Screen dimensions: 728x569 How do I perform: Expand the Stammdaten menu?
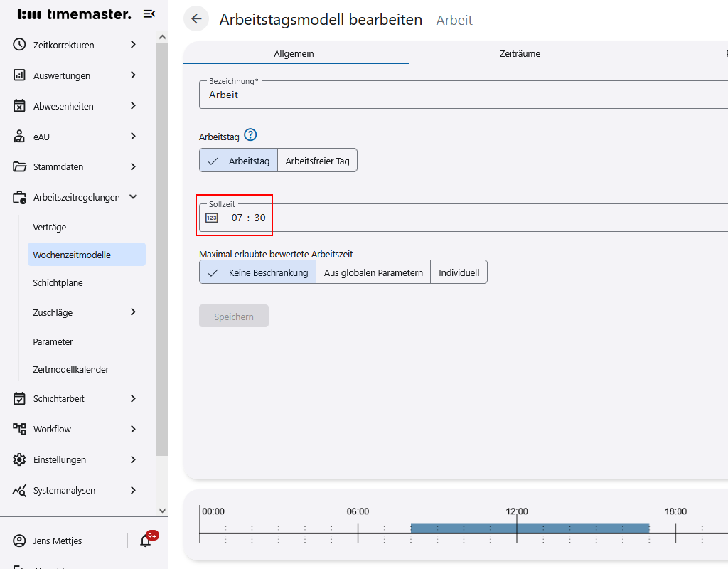pyautogui.click(x=133, y=167)
